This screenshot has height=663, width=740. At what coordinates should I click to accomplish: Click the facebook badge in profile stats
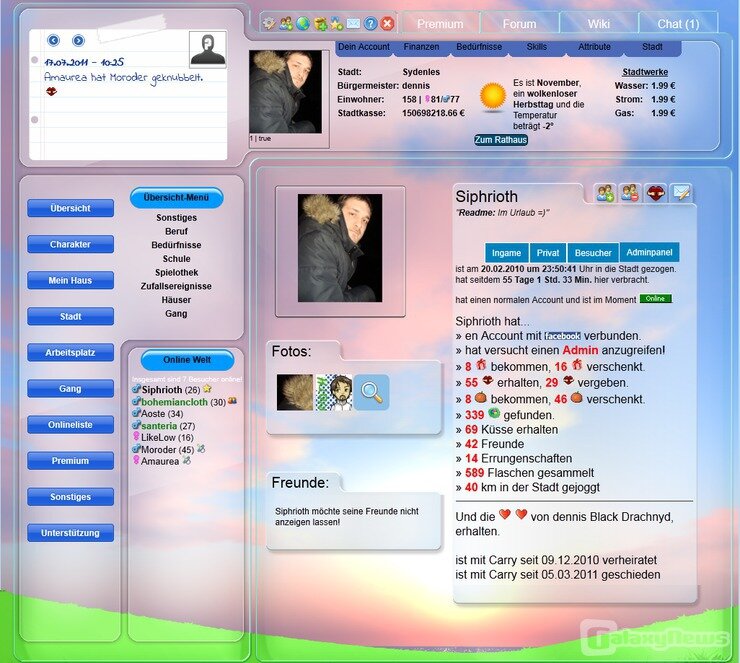click(562, 336)
